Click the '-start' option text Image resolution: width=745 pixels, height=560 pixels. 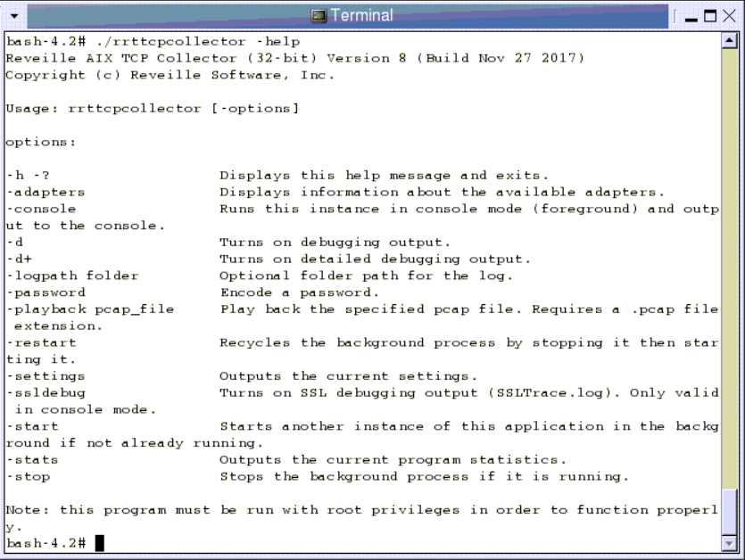pyautogui.click(x=32, y=426)
